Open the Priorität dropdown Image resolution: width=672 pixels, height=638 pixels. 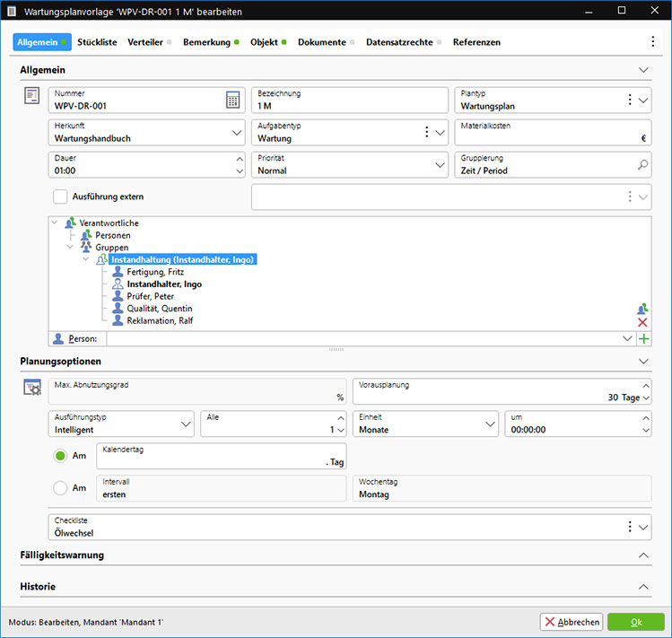pyautogui.click(x=440, y=165)
